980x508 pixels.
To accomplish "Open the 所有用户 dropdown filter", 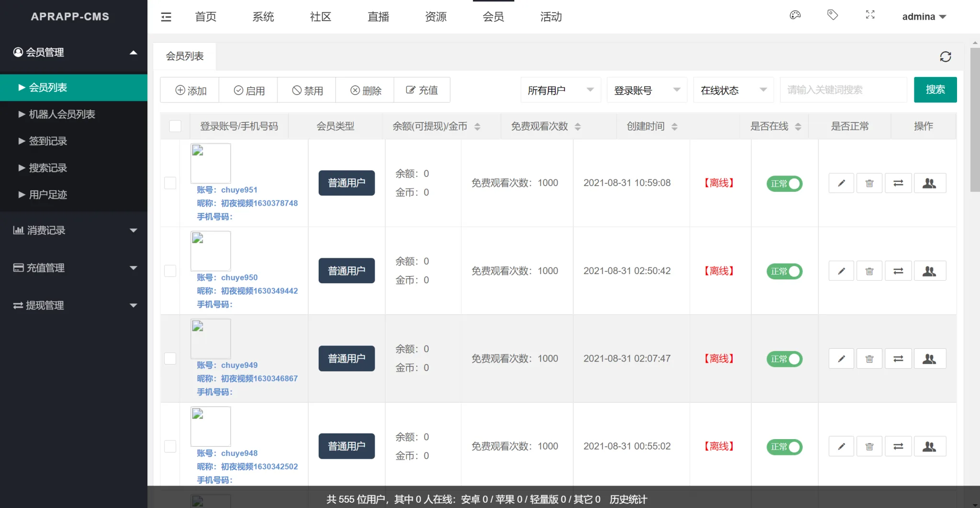I will point(560,90).
